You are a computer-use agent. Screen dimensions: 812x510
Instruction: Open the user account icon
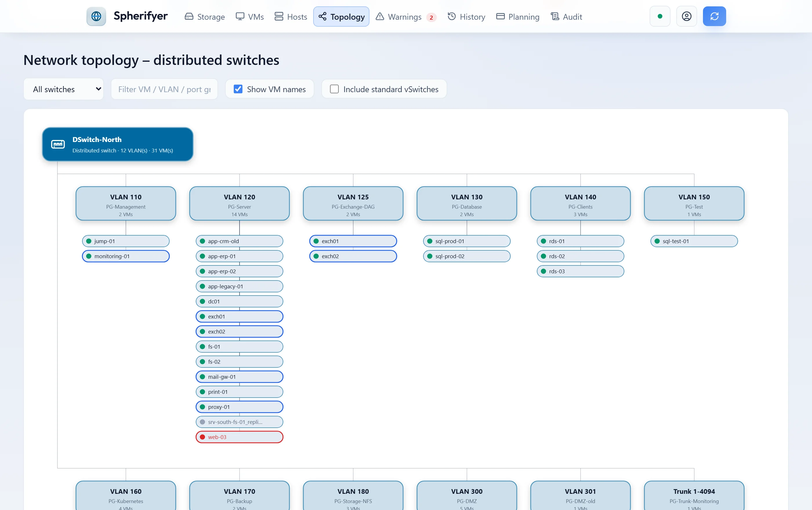(686, 16)
